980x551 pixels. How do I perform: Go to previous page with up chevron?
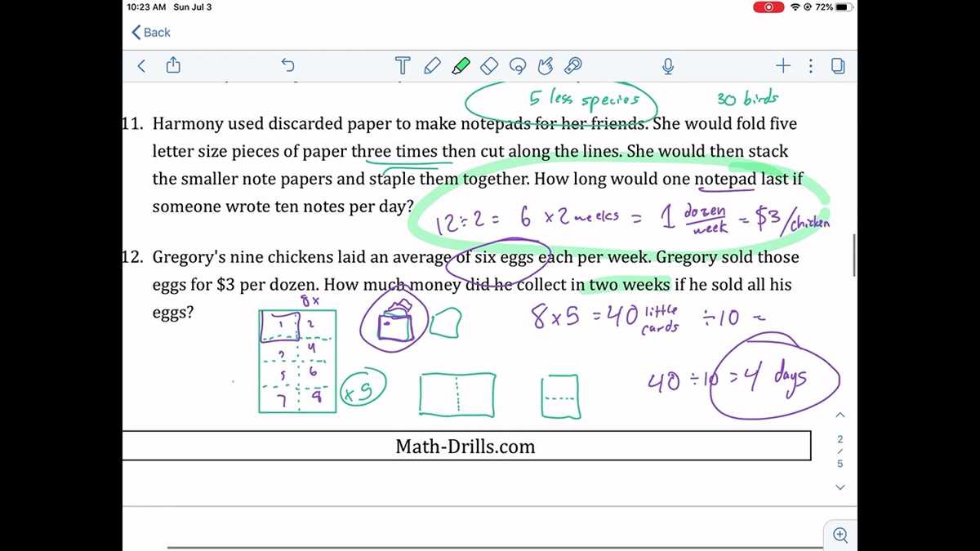[x=840, y=415]
